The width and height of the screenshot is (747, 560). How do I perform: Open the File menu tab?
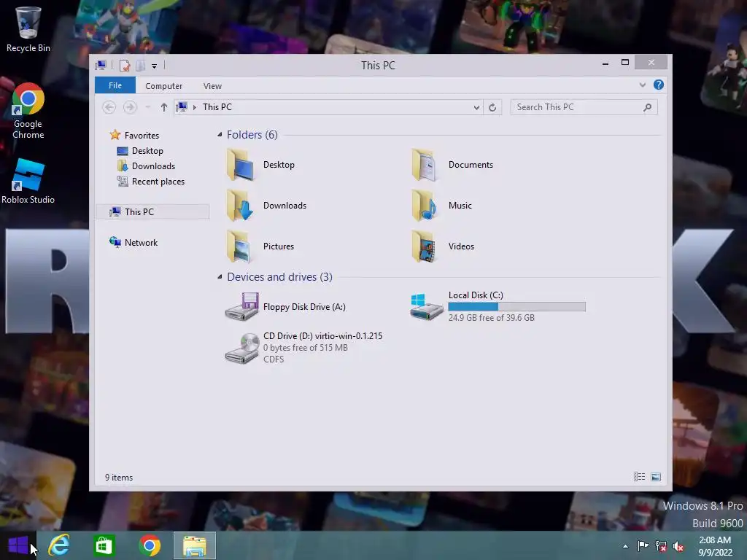pyautogui.click(x=115, y=85)
